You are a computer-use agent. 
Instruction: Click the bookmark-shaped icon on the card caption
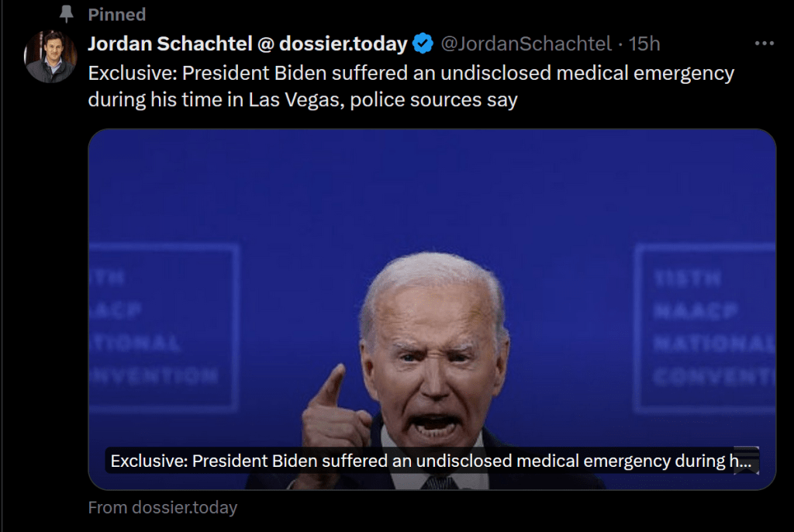746,460
